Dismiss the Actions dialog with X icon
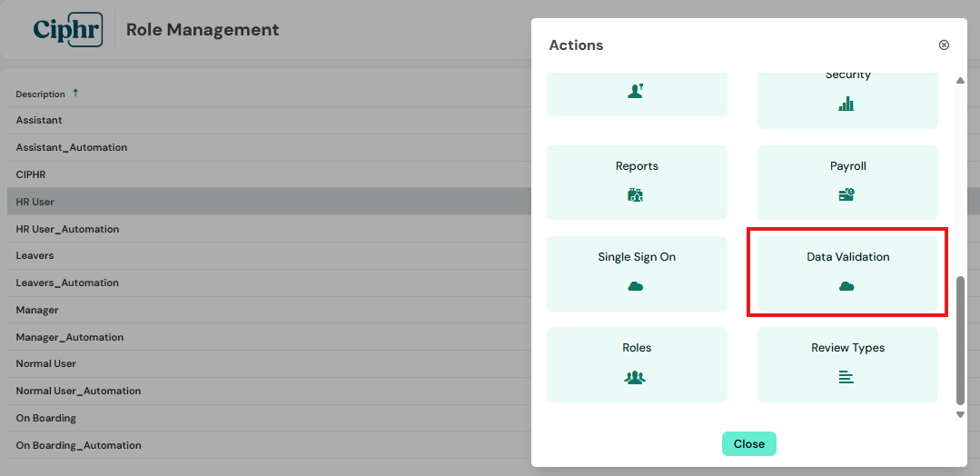Image resolution: width=980 pixels, height=476 pixels. [945, 45]
